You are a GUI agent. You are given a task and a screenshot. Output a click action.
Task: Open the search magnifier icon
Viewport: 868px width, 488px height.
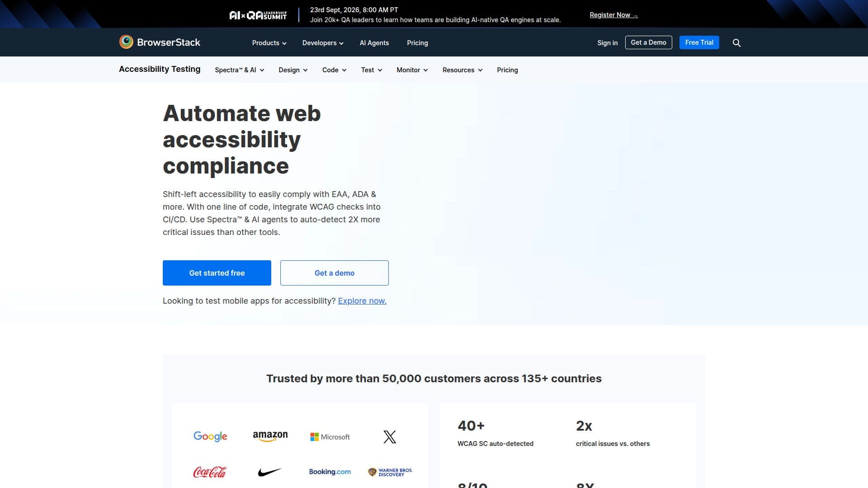pos(736,43)
